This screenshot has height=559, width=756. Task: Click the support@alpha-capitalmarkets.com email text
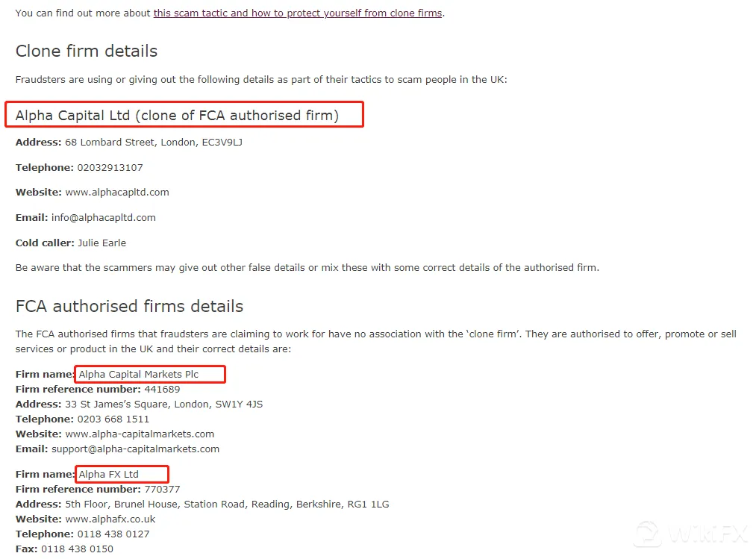coord(136,449)
